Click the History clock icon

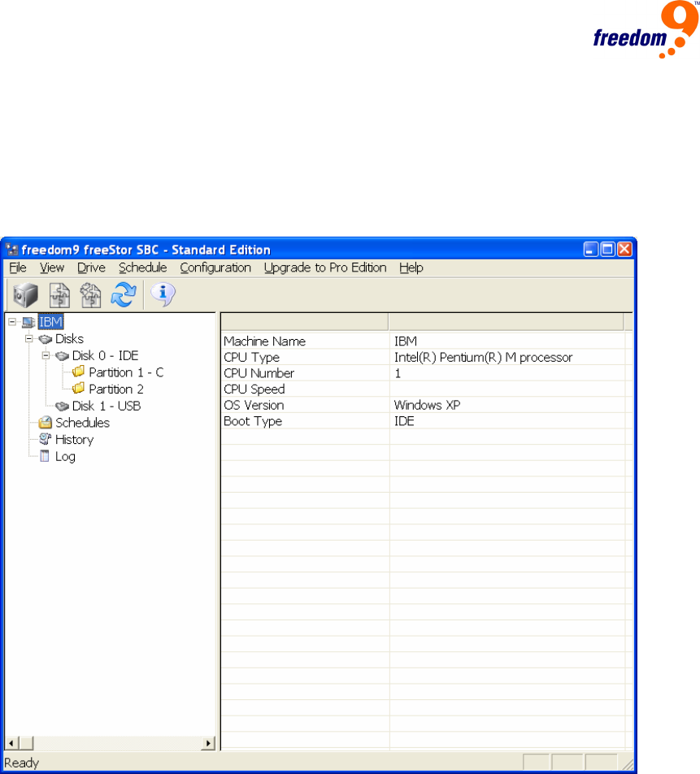(x=46, y=439)
